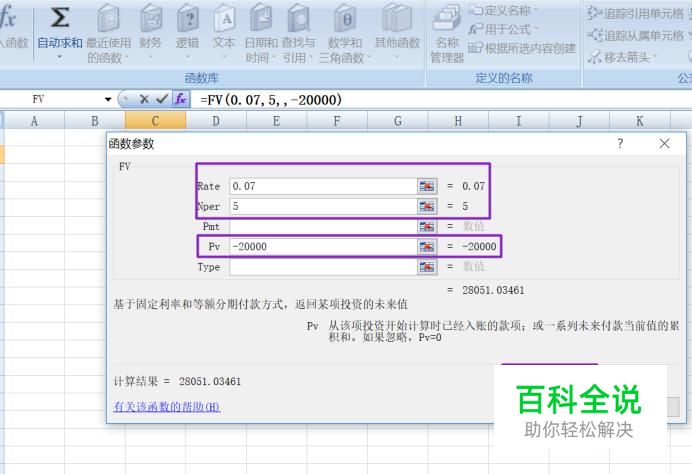Screen dimensions: 692x474
Task: Click range selector icon for Pv
Action: click(427, 246)
